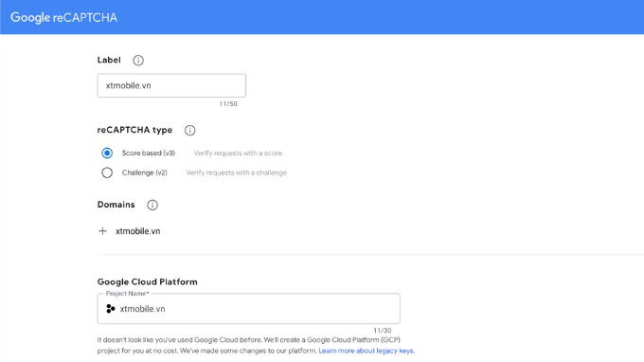Click the plus icon to add domain
644x362 pixels.
pyautogui.click(x=102, y=231)
